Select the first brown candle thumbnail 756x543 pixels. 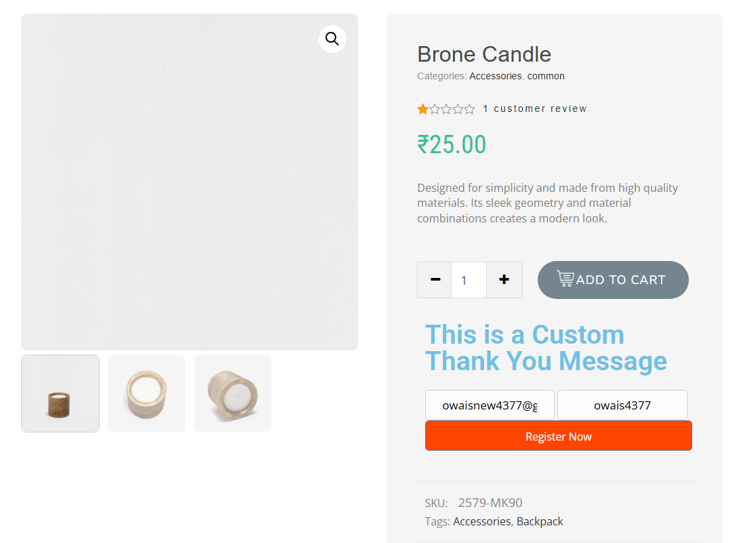60,393
